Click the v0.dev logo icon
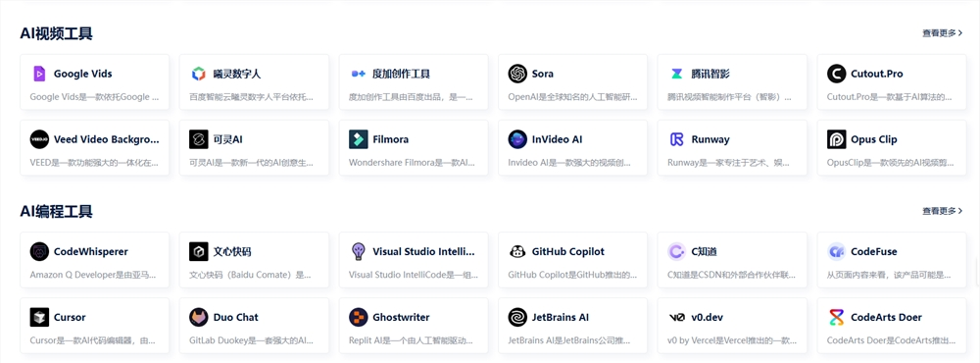This screenshot has width=980, height=363. (x=677, y=317)
